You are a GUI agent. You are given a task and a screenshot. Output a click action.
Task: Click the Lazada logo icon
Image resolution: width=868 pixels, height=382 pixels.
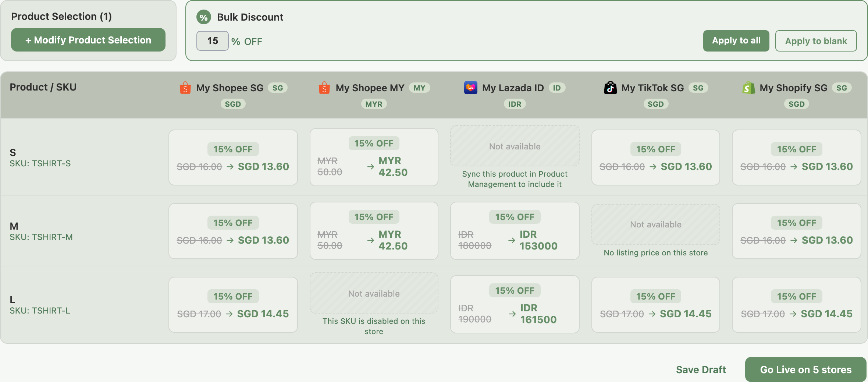471,88
